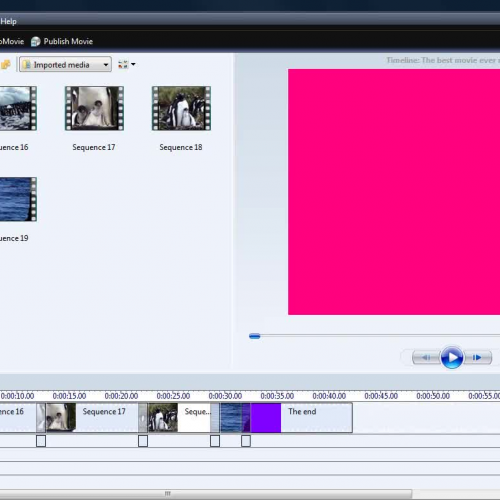Image resolution: width=500 pixels, height=500 pixels.
Task: Open the Imported media collection dropdown
Action: (x=65, y=64)
